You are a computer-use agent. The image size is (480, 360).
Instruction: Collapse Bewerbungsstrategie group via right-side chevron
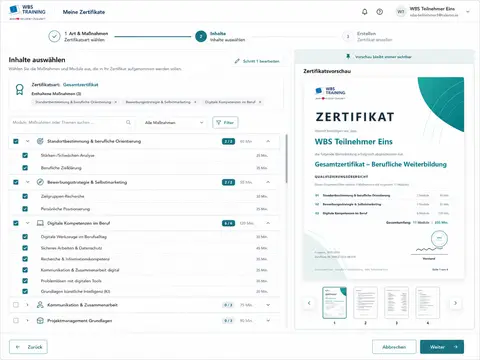(268, 182)
